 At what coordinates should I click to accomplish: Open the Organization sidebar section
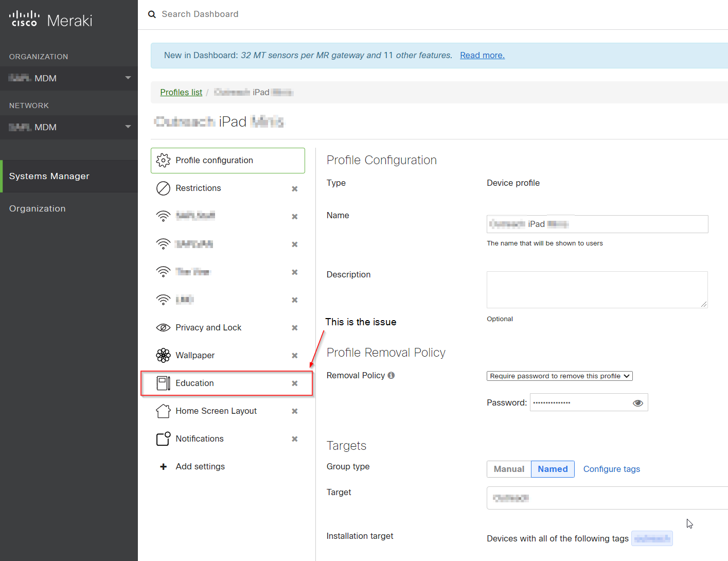[x=37, y=208]
